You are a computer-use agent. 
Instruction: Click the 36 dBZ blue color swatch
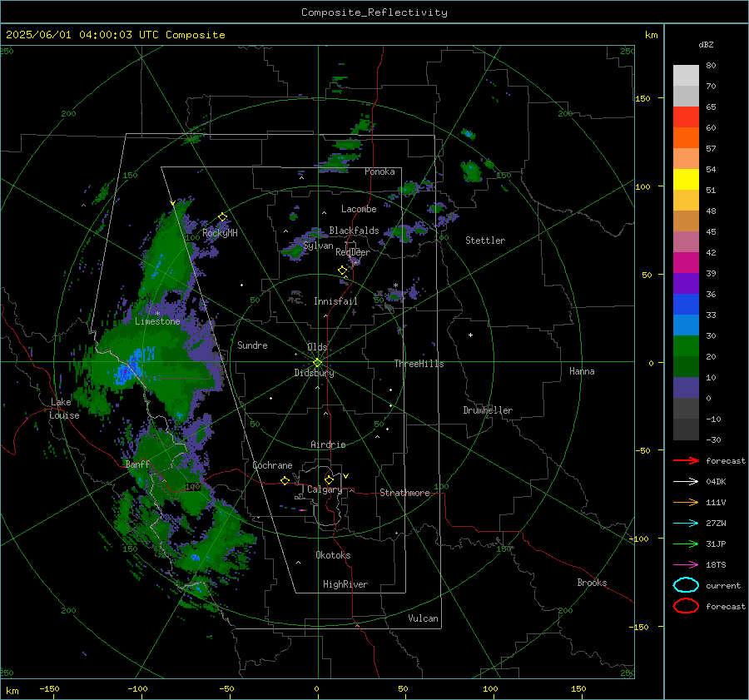coord(686,304)
